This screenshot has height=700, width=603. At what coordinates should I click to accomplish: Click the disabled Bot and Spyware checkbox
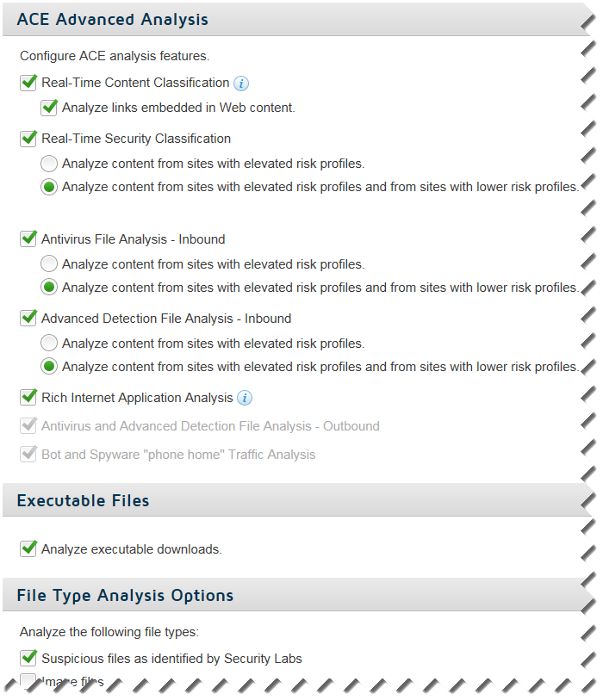(x=28, y=455)
